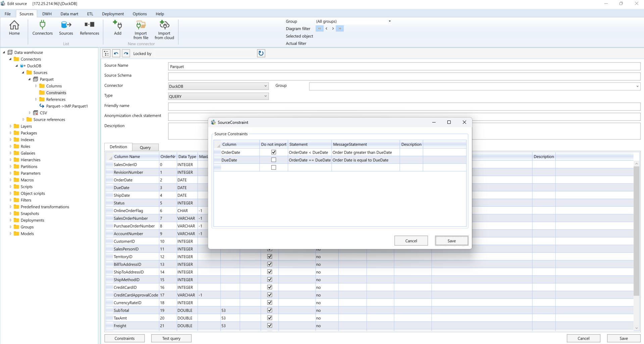Jump to first diagram filter
The image size is (644, 344).
319,29
